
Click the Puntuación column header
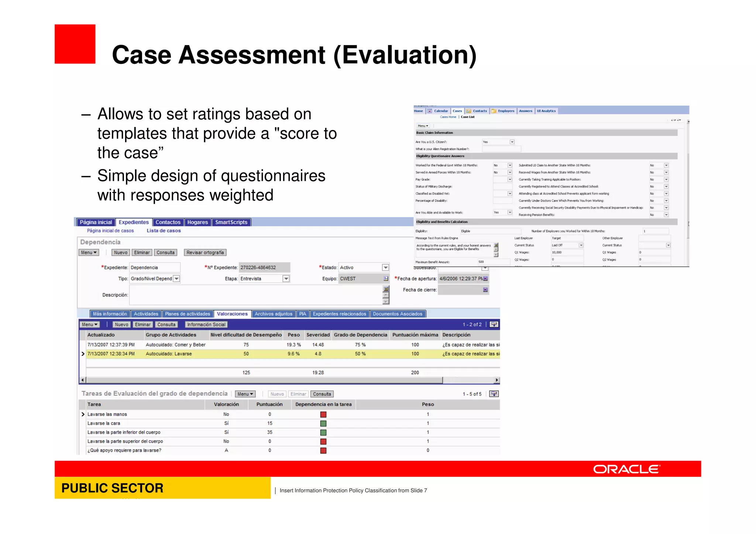point(269,404)
